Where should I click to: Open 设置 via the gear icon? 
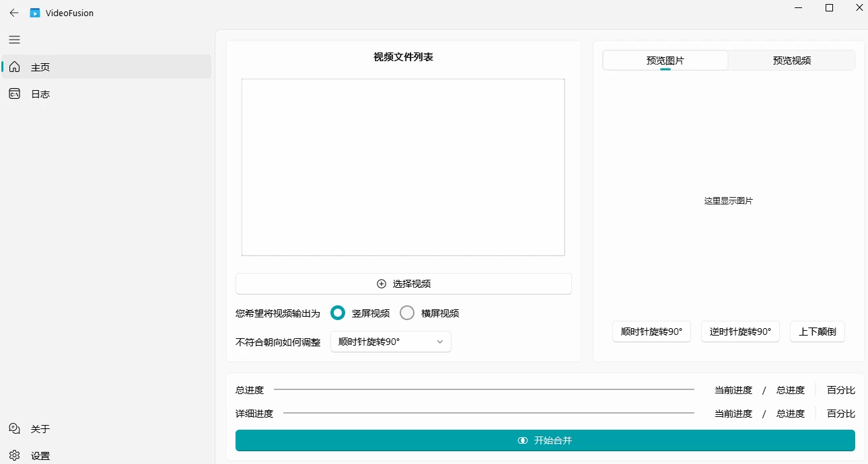click(x=15, y=455)
